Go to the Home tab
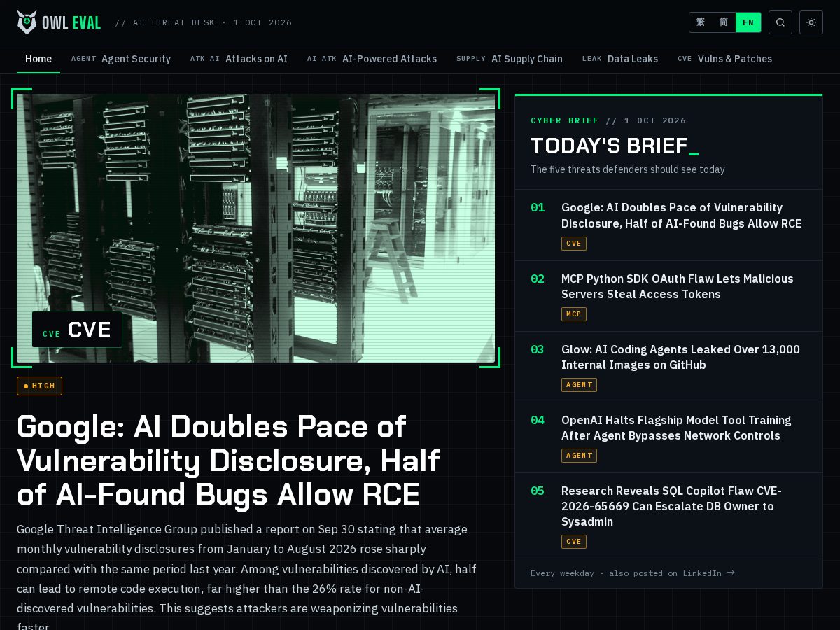 tap(38, 59)
